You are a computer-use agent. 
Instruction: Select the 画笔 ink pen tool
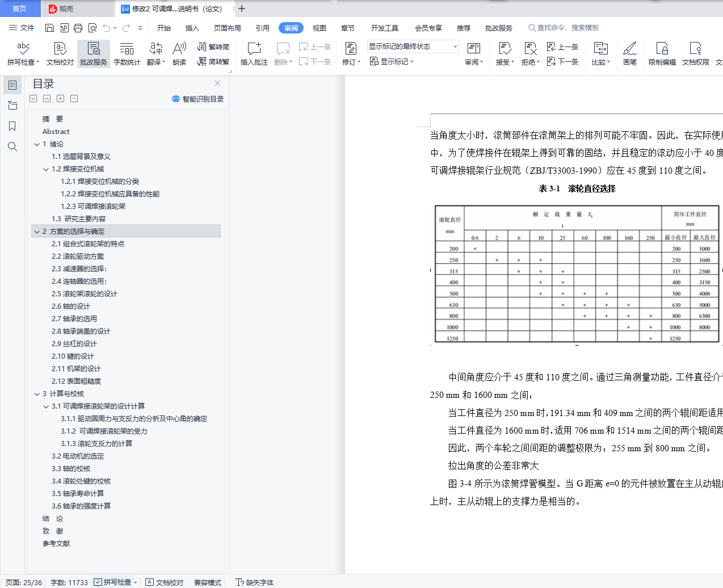630,54
